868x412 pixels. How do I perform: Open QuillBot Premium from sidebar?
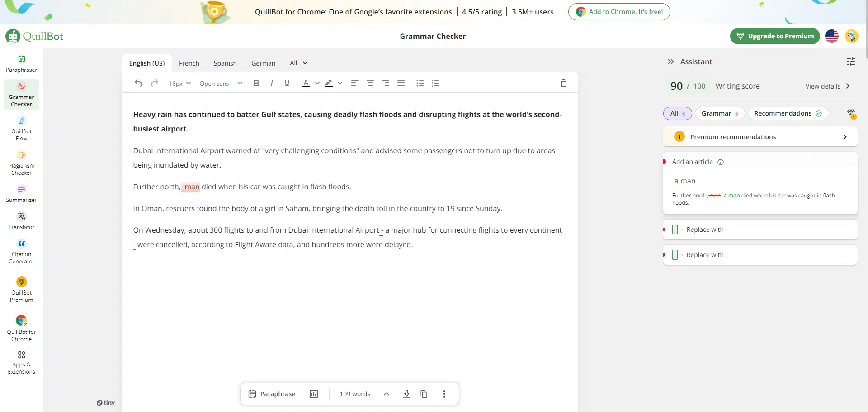21,290
